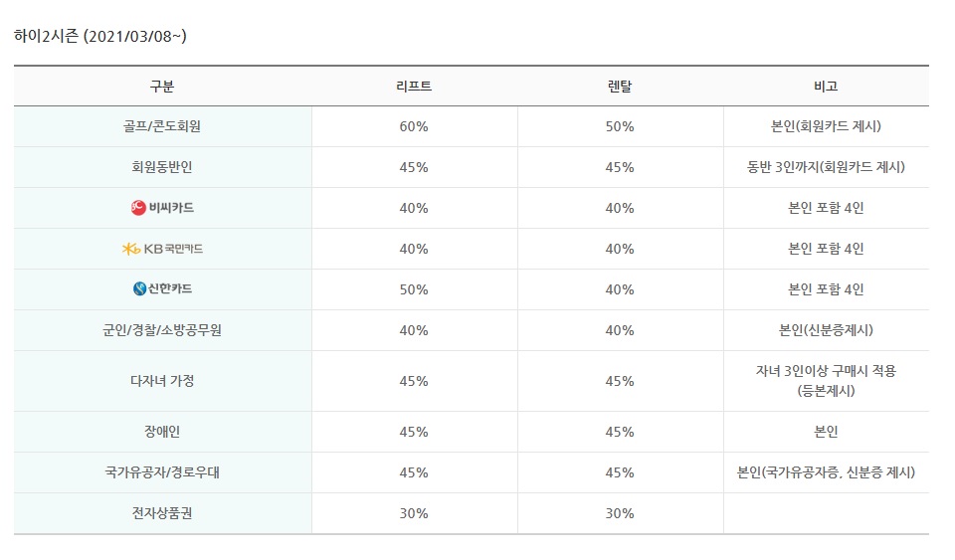The width and height of the screenshot is (955, 560).
Task: Click the 골프/콘도회원 row label
Action: coord(162,126)
